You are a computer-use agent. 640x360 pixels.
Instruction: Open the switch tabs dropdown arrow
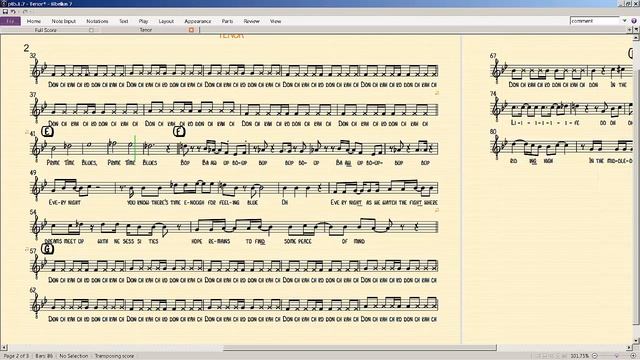point(637,30)
